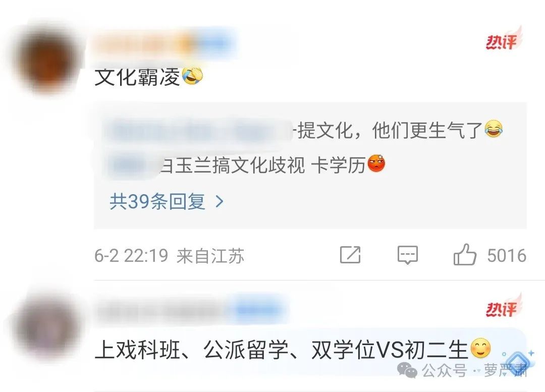Image resolution: width=545 pixels, height=392 pixels.
Task: Tap the laughing emoji after 文化霸凌
Action: [x=193, y=76]
